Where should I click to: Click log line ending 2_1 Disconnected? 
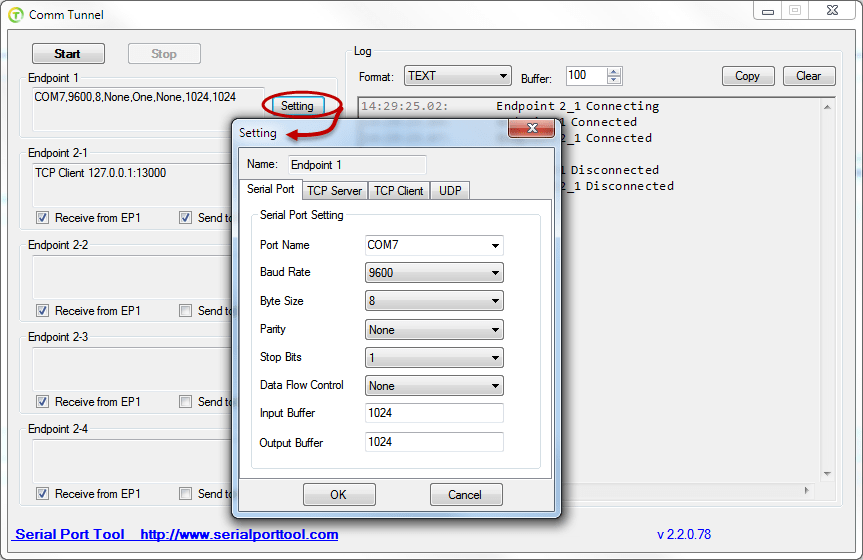(618, 186)
